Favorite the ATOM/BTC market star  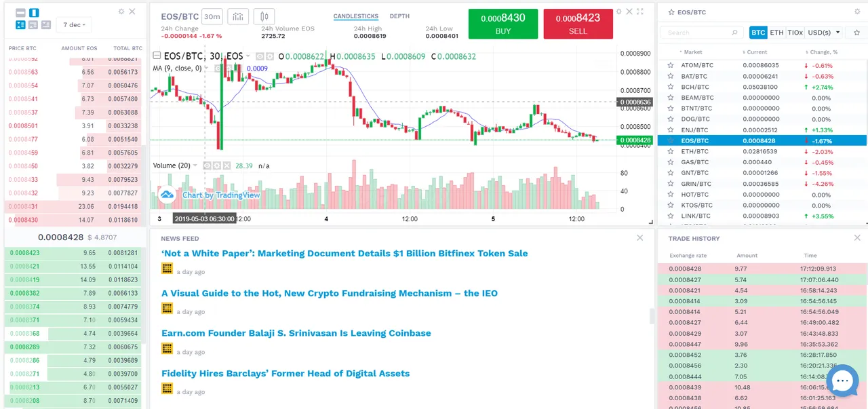671,65
